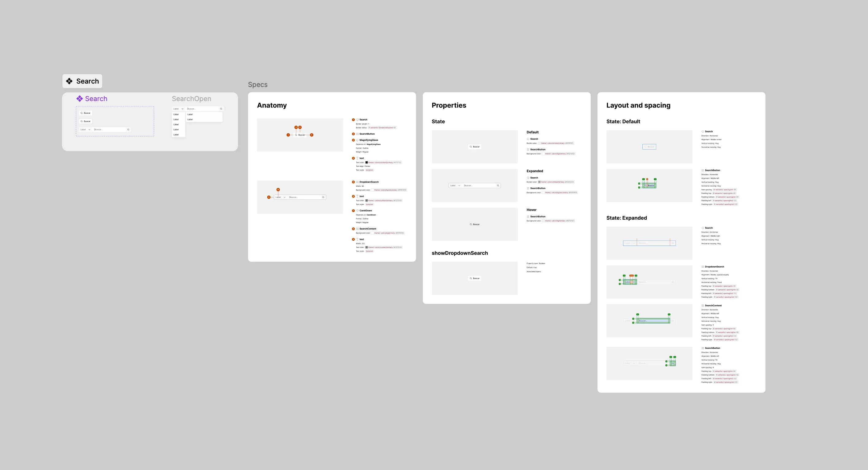The image size is (868, 470).
Task: Select the last Label option under the SearchOpen Label dropdown
Action: 178,135
